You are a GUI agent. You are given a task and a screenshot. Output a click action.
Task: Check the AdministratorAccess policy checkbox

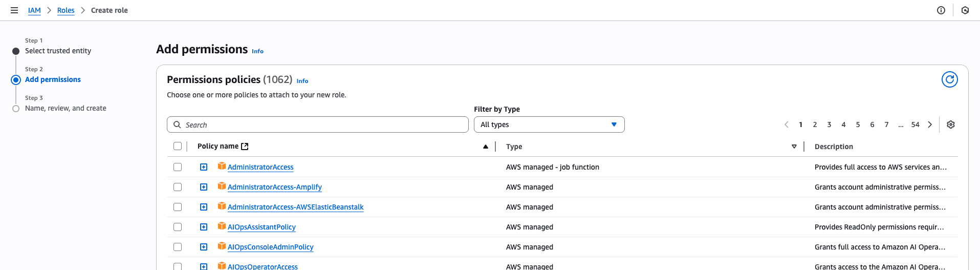click(178, 167)
